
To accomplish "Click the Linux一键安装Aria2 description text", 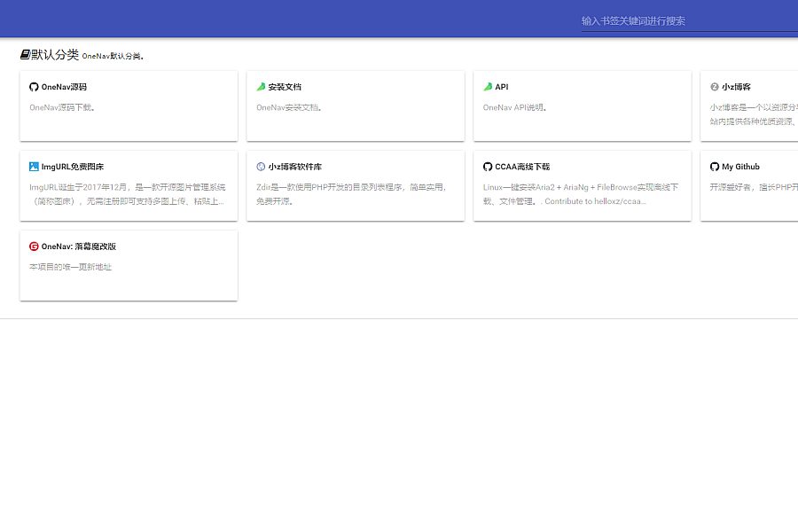I will pyautogui.click(x=581, y=194).
